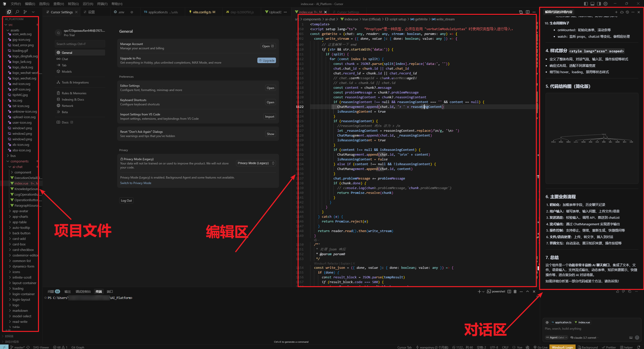Open the claude-3.7-sonnet model picker
The width and height of the screenshot is (644, 349).
coord(585,338)
